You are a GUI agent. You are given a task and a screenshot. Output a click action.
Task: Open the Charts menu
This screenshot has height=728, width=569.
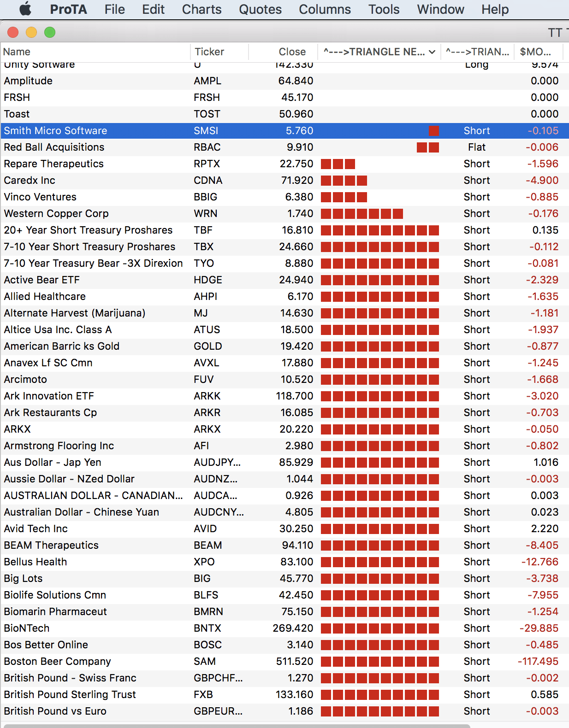tap(202, 9)
